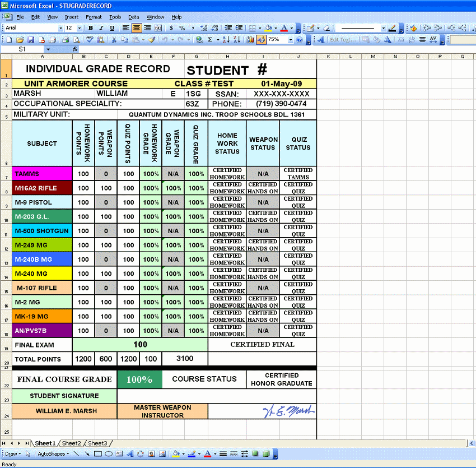Screen dimensions: 476x468
Task: Apply percent style formatting
Action: pyautogui.click(x=182, y=28)
